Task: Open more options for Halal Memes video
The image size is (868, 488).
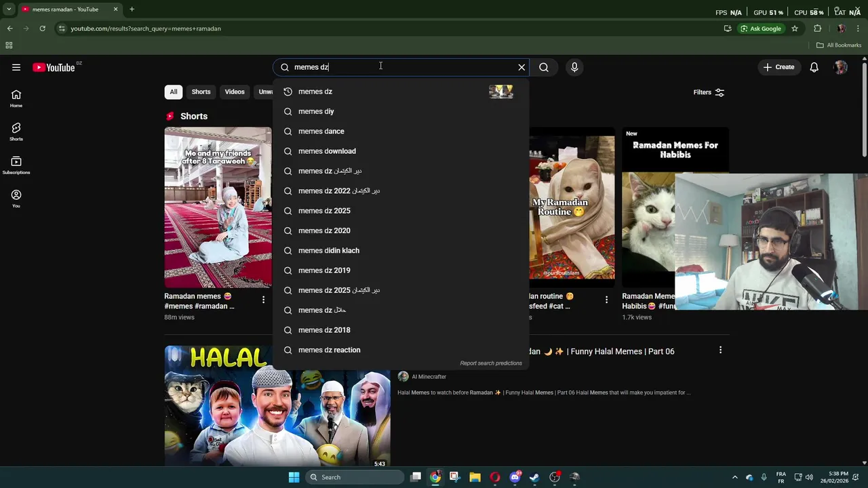Action: tap(720, 350)
